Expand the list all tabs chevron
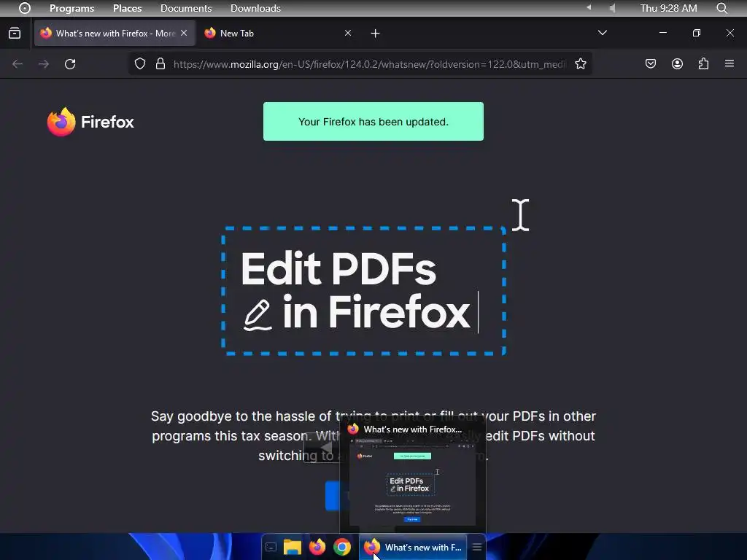Image resolution: width=747 pixels, height=560 pixels. point(602,33)
